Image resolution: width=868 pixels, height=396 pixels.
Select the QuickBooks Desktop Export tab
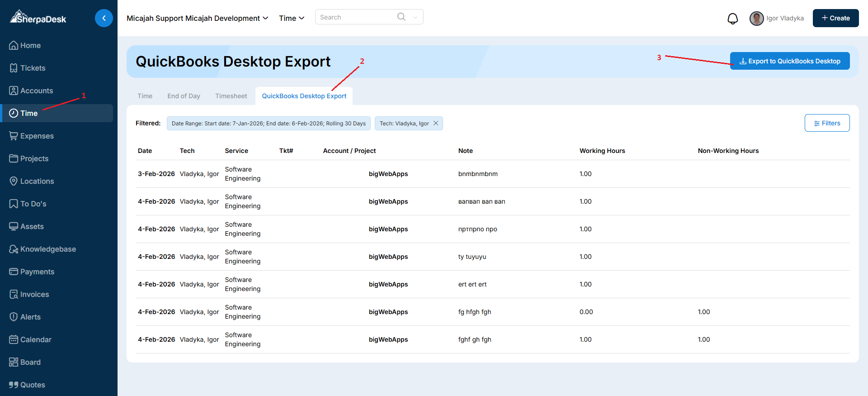(304, 96)
